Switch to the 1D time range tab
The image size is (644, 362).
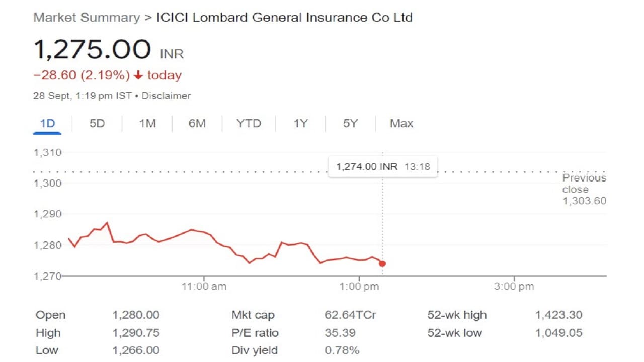[x=47, y=123]
